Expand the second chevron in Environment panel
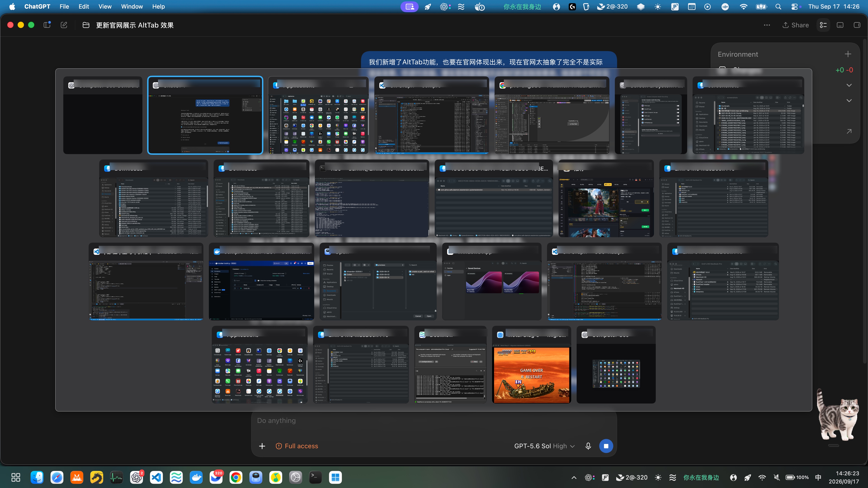The height and width of the screenshot is (488, 868). (849, 100)
